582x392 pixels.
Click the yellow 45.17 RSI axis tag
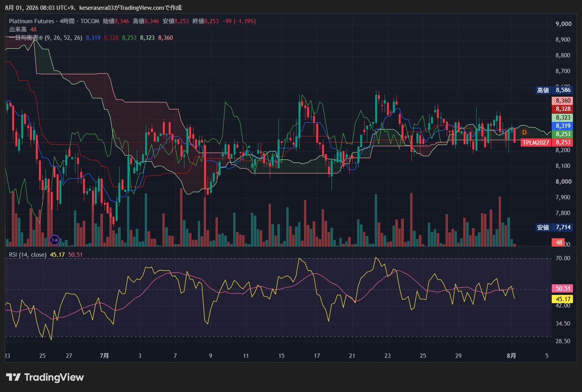(562, 299)
